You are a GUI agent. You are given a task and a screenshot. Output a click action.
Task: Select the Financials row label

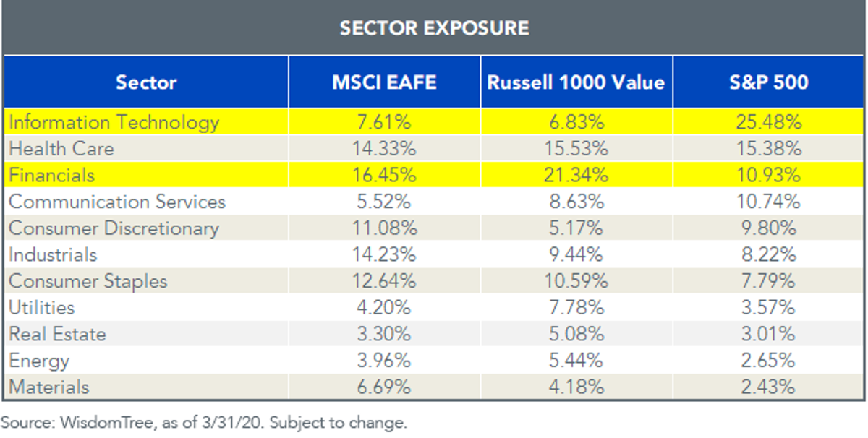(x=52, y=175)
